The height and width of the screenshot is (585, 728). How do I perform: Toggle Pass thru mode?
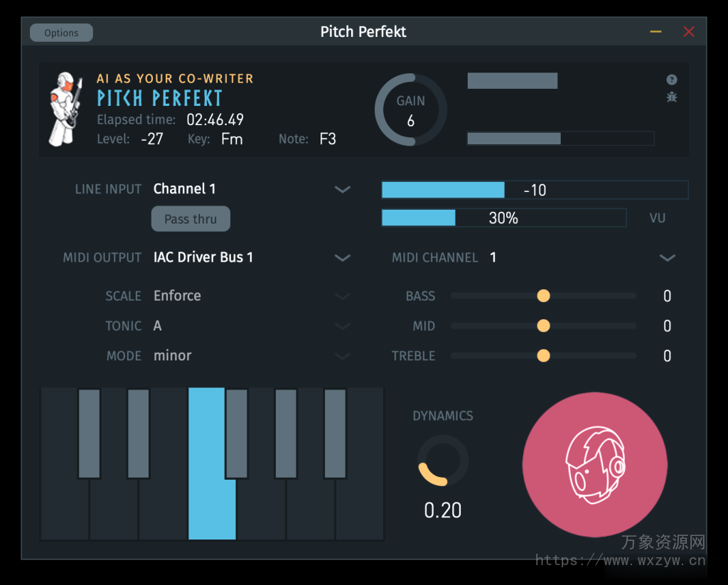191,218
